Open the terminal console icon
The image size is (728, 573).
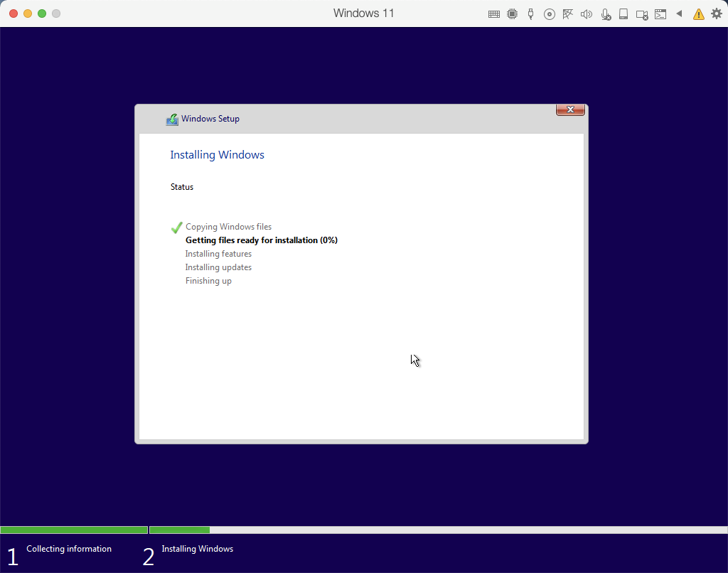click(660, 14)
